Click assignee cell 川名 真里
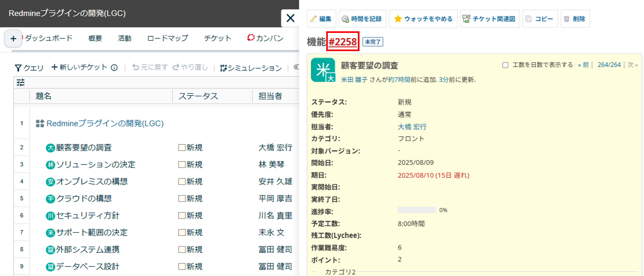Screen dimensions: 644x276 tap(275, 216)
